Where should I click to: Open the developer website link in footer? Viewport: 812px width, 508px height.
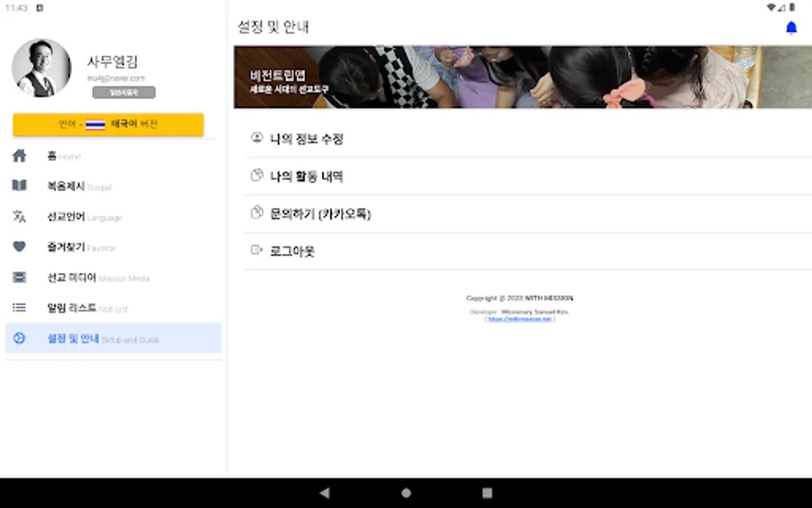(519, 319)
